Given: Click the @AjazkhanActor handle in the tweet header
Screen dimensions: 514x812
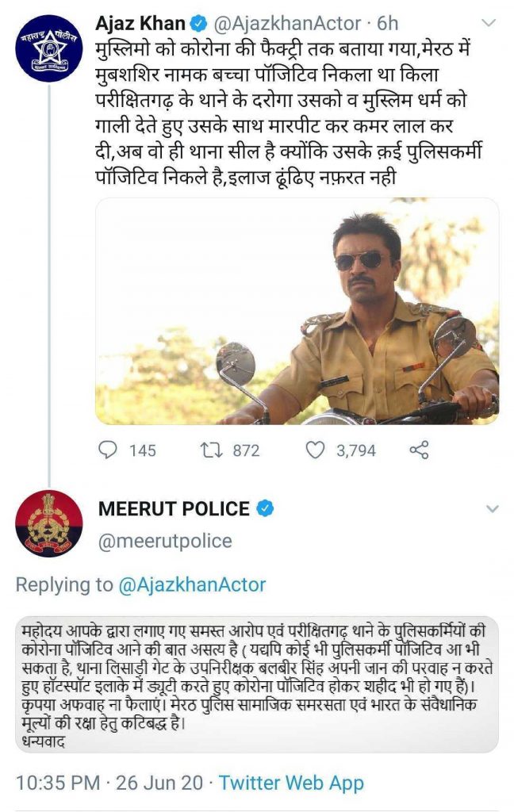Looking at the screenshot, I should pyautogui.click(x=278, y=24).
